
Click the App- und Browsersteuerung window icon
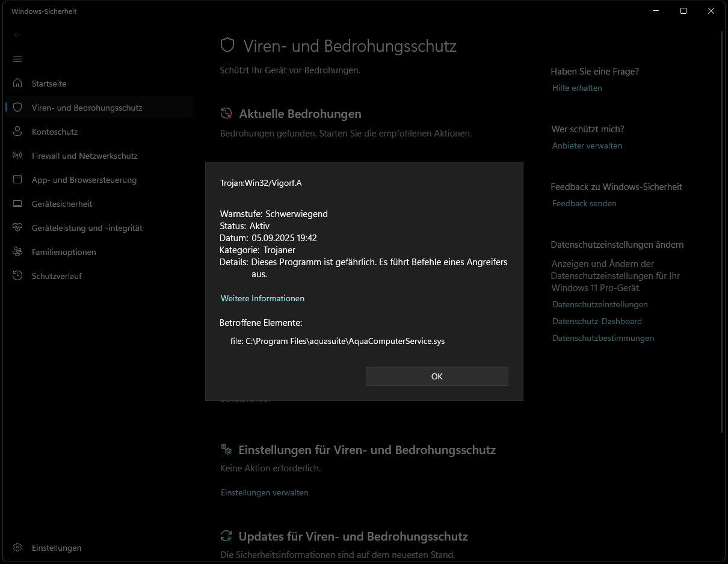(17, 179)
